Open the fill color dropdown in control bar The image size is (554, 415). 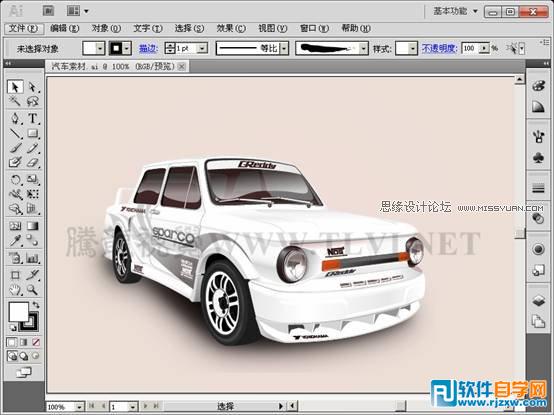pyautogui.click(x=100, y=48)
